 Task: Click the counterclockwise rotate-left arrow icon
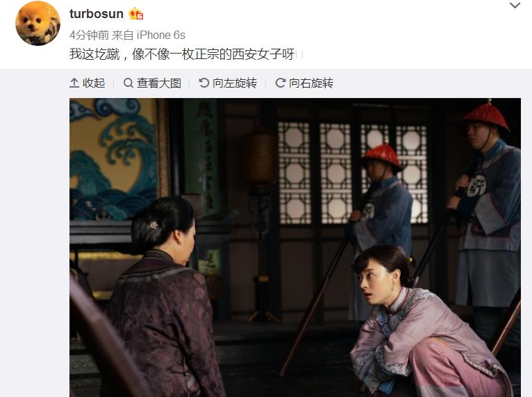pos(204,83)
